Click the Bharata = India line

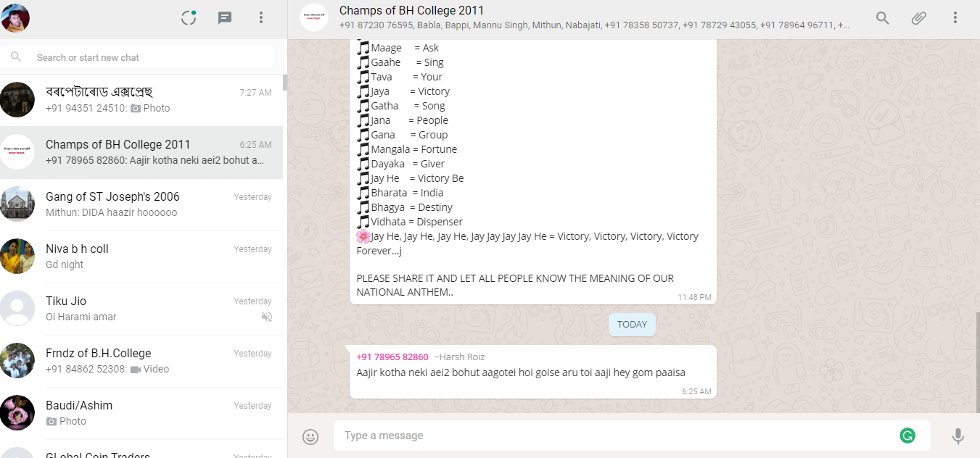coord(400,193)
